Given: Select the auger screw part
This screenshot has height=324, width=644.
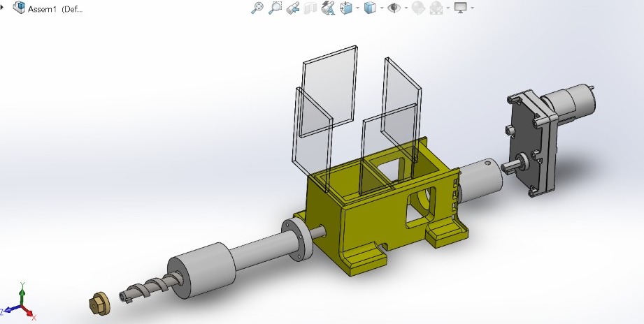Looking at the screenshot, I should coord(150,286).
